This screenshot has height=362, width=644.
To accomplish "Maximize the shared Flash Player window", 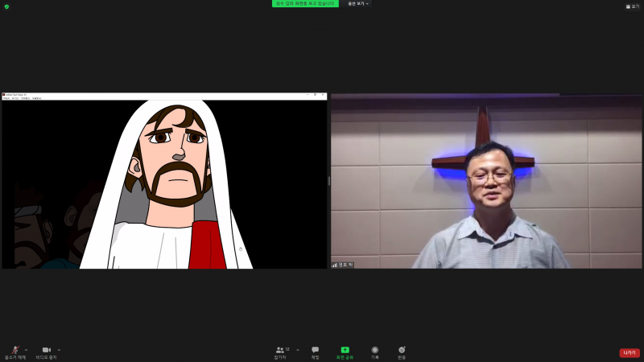I will [x=315, y=95].
